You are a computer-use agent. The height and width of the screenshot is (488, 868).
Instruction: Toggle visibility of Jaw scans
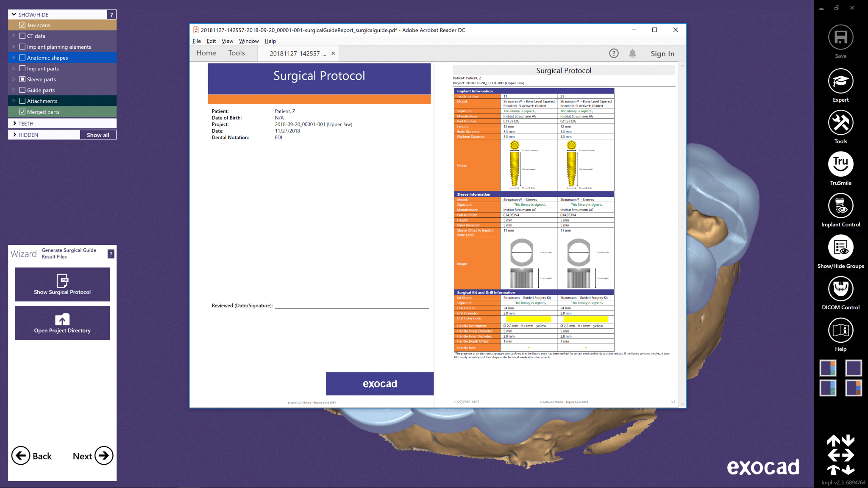[22, 25]
